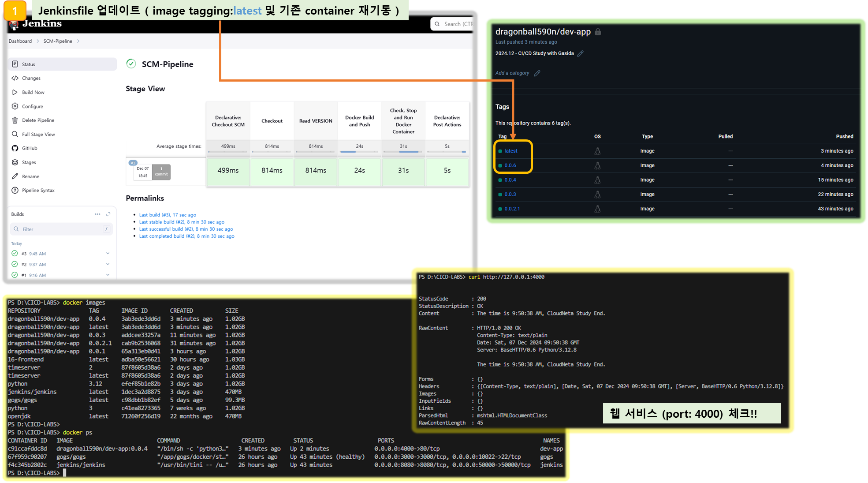Image resolution: width=868 pixels, height=483 pixels.
Task: Click pencil icon next to Add a category
Action: (537, 73)
